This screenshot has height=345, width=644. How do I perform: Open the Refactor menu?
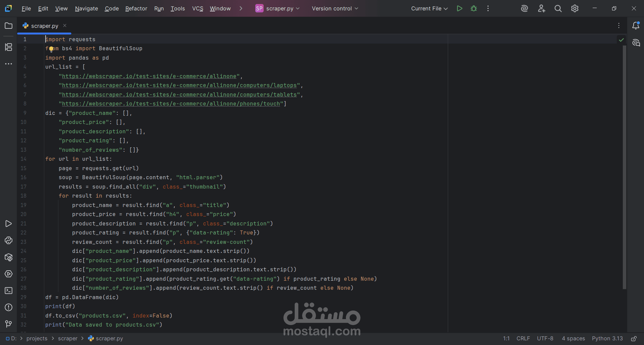pyautogui.click(x=136, y=8)
